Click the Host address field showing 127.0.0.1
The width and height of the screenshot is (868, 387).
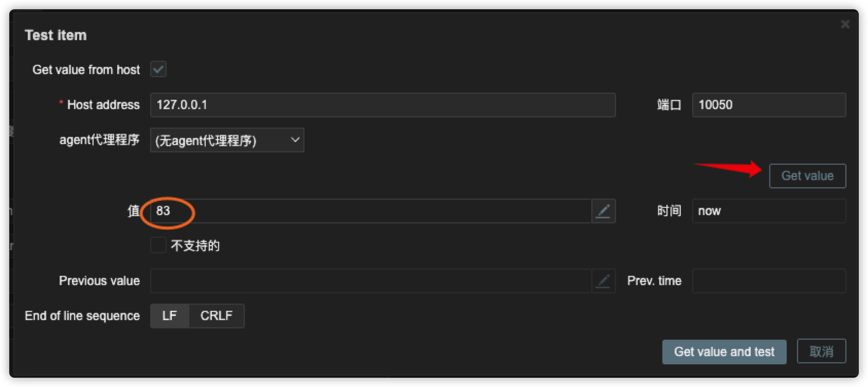[x=383, y=105]
